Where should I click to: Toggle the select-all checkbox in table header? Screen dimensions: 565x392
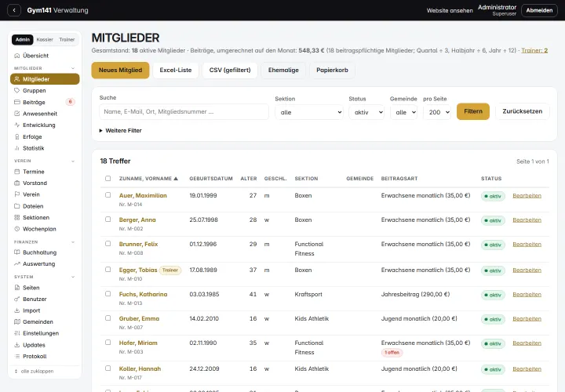click(x=108, y=179)
